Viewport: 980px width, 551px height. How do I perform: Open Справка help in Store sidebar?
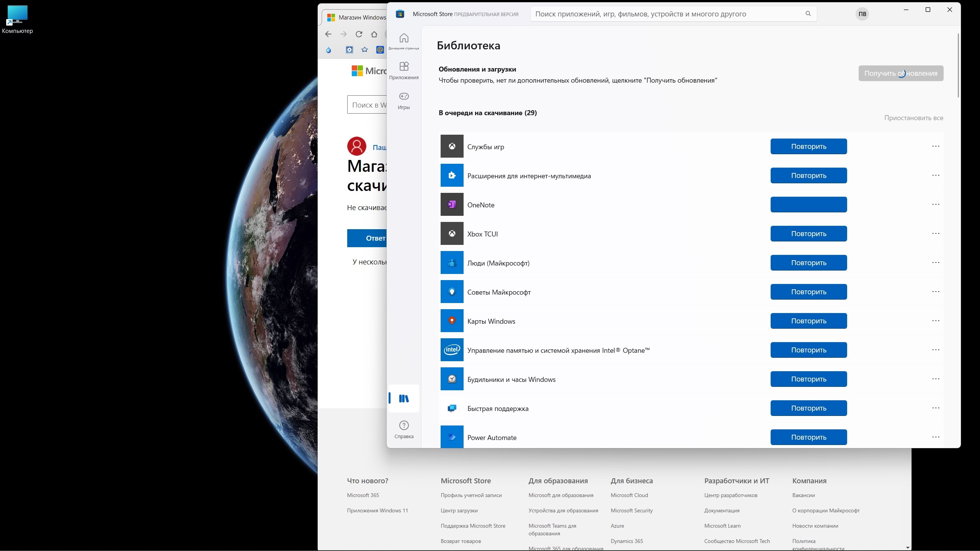click(404, 430)
